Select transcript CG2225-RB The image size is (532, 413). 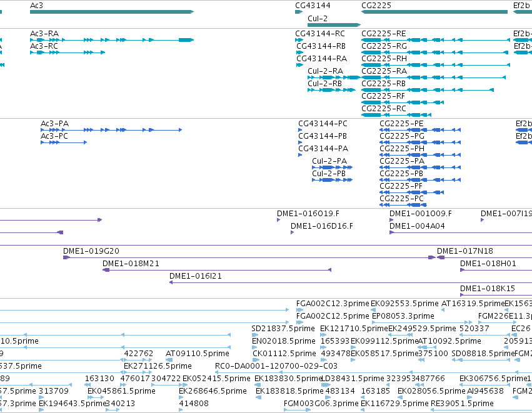click(383, 84)
